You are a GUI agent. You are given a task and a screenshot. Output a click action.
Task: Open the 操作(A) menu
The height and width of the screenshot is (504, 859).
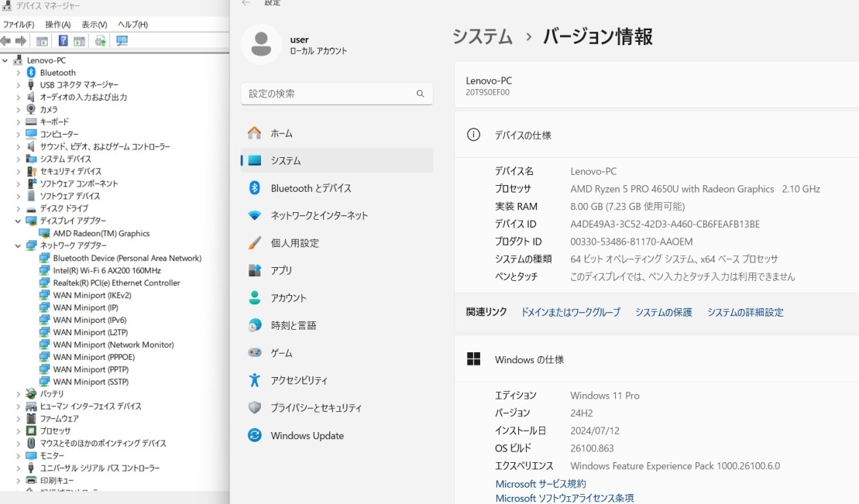(58, 25)
